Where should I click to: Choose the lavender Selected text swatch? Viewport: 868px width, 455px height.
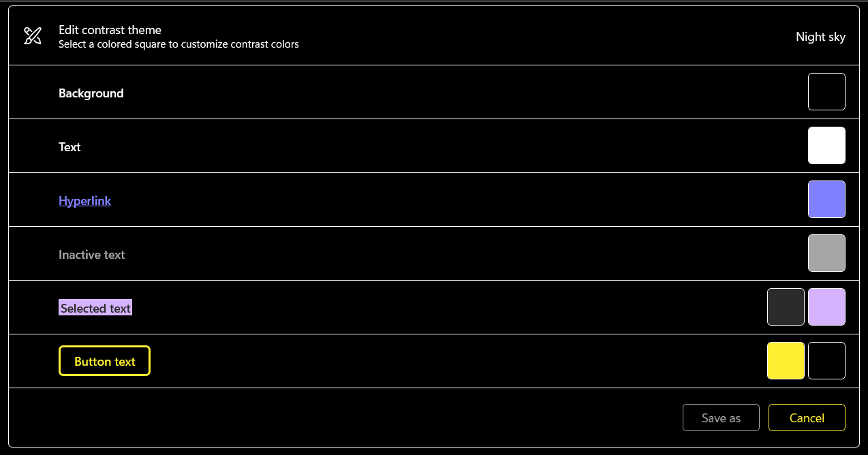826,307
